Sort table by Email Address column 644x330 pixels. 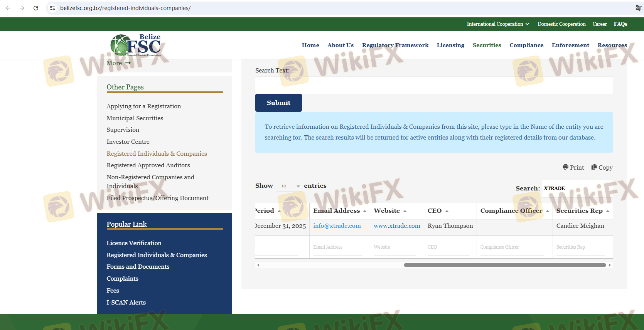[x=339, y=211]
